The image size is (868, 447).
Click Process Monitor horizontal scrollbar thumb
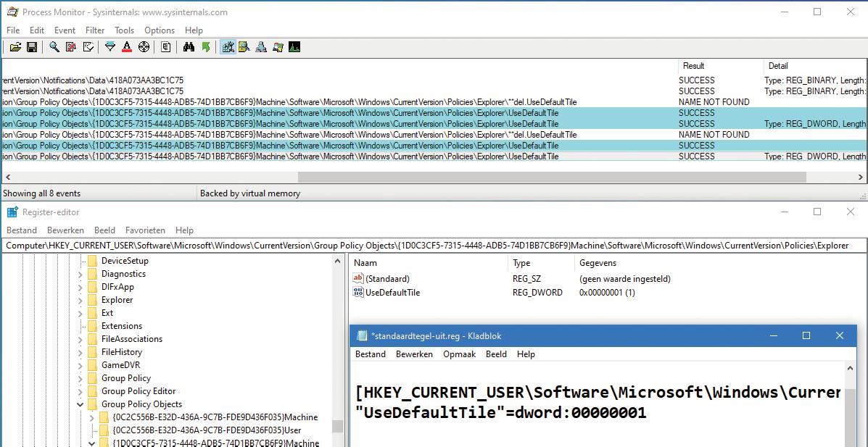(552, 177)
